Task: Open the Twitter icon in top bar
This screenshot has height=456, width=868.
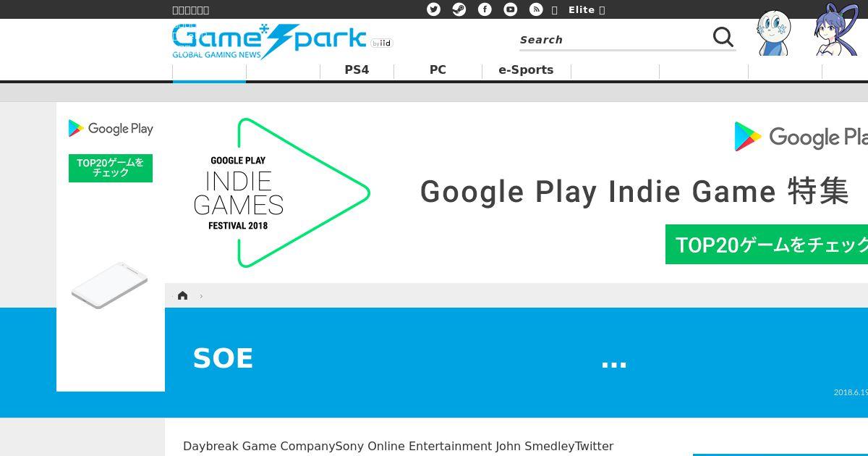Action: click(433, 9)
